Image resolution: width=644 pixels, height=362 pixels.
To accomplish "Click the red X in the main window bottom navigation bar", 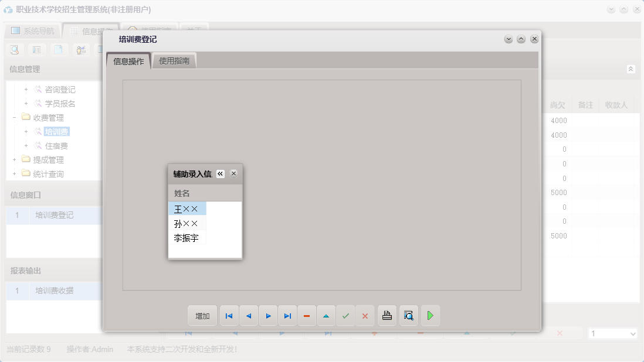I will [x=560, y=333].
